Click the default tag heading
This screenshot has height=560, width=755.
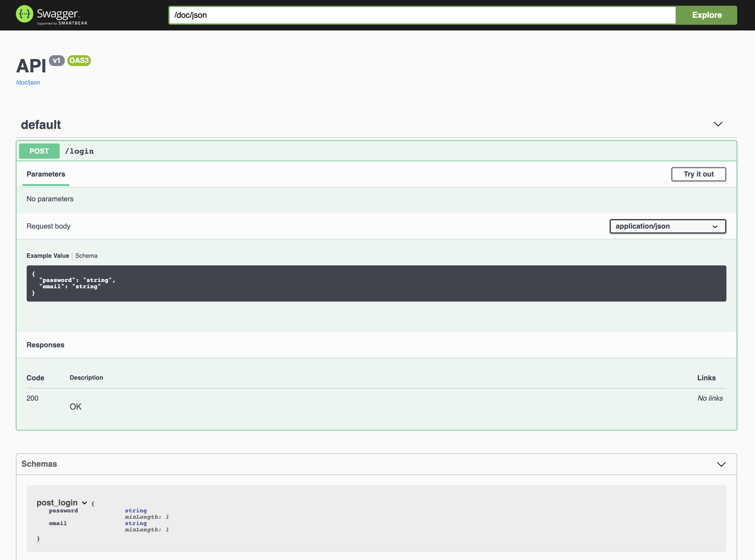coord(41,125)
